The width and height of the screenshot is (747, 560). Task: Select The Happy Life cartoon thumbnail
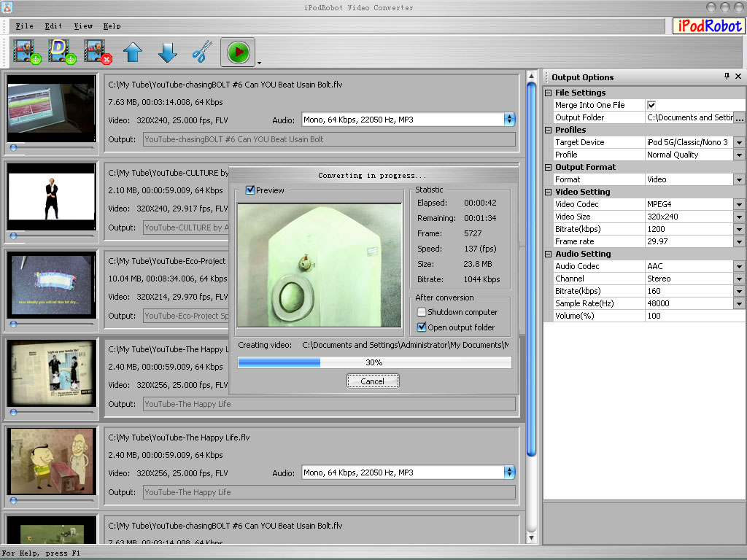click(52, 461)
